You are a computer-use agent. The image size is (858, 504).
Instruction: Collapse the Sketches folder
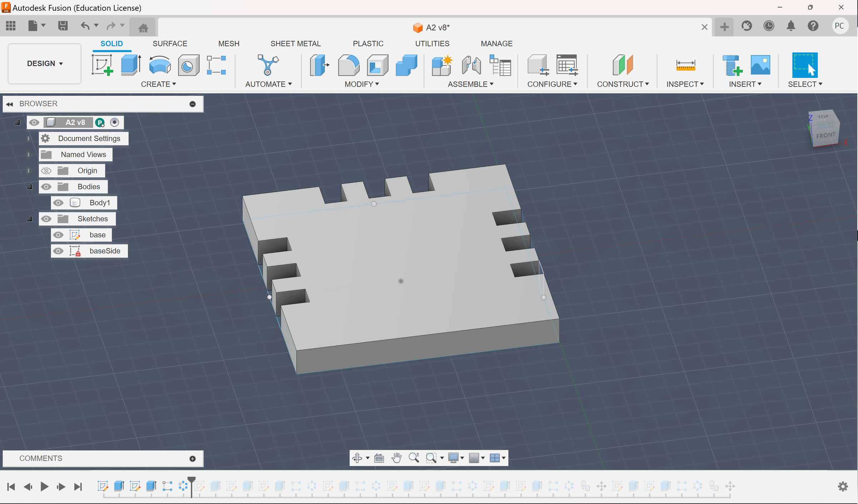tap(30, 219)
